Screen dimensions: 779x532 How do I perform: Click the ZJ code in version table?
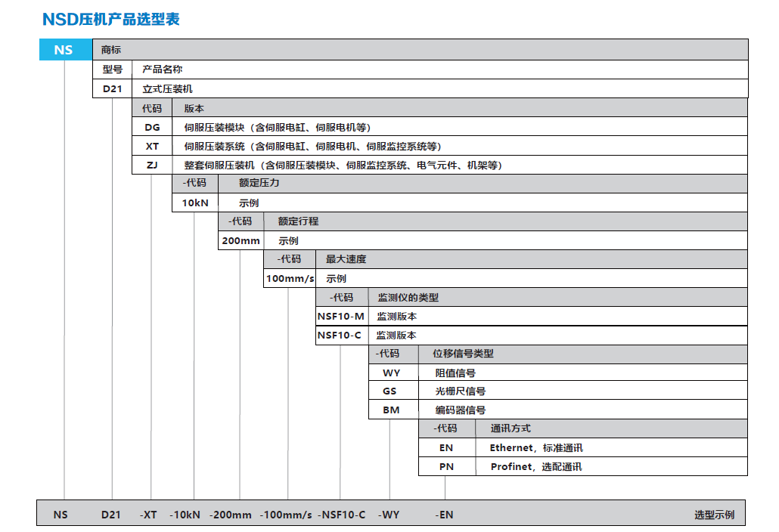coord(152,165)
